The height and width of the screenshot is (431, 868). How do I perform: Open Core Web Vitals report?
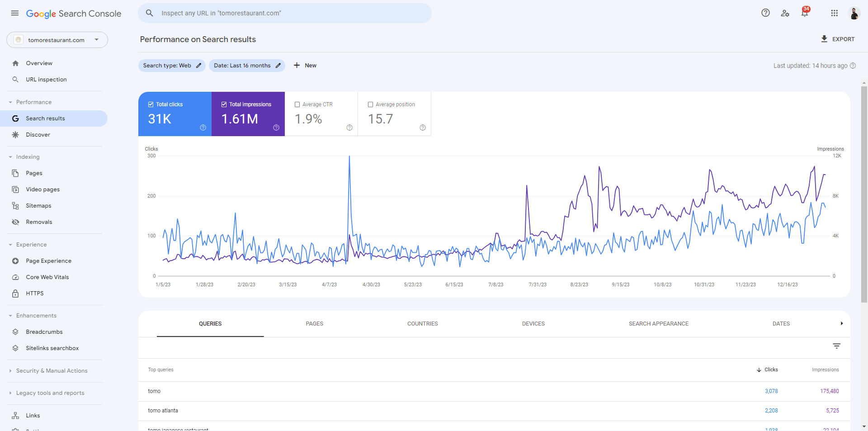click(47, 277)
